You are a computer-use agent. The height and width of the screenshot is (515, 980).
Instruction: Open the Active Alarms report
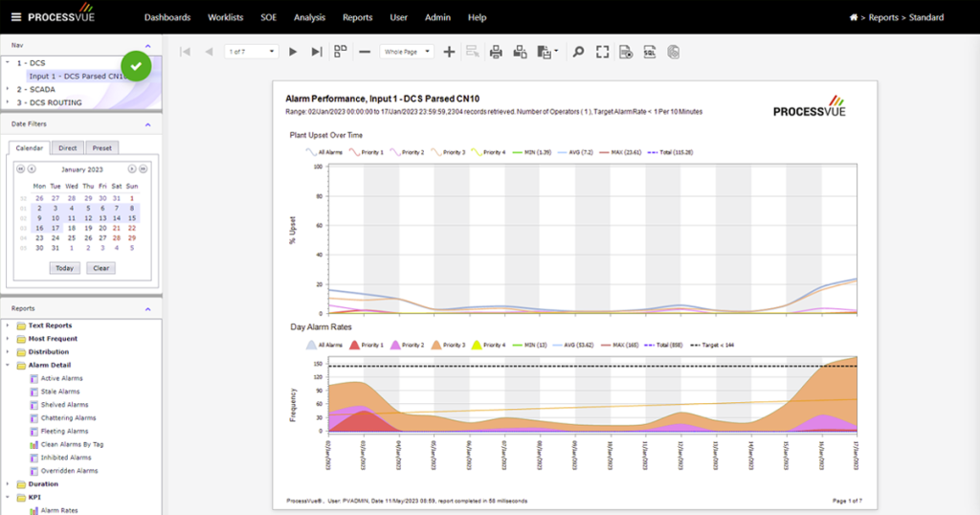pos(62,378)
